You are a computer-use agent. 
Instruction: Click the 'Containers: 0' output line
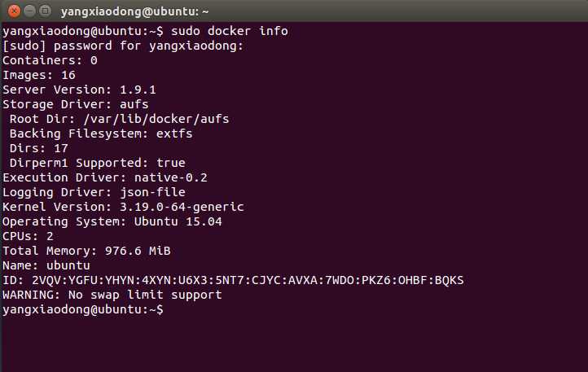click(50, 60)
